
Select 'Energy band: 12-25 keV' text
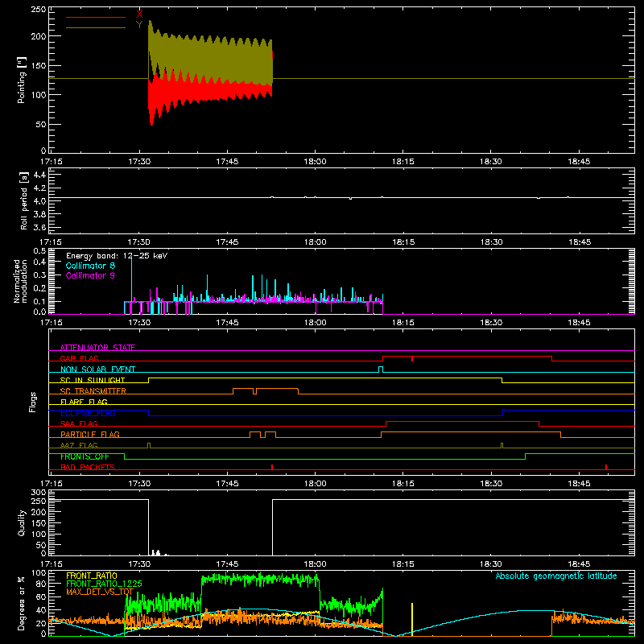tap(117, 256)
